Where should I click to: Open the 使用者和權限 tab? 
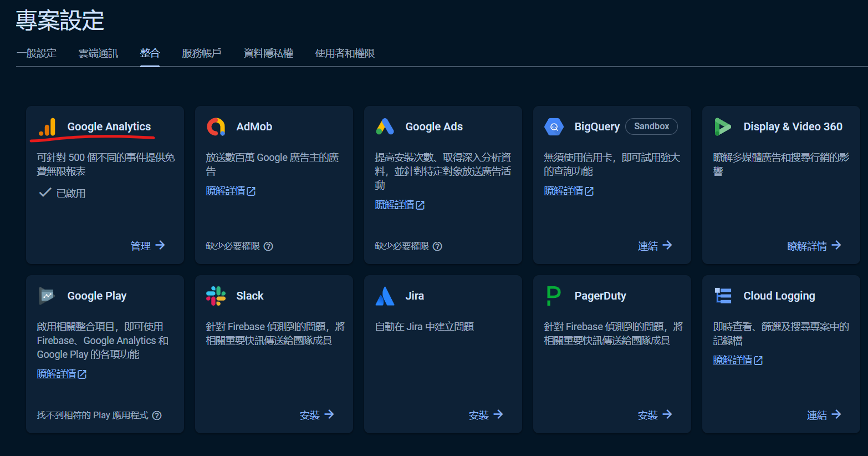pos(345,53)
